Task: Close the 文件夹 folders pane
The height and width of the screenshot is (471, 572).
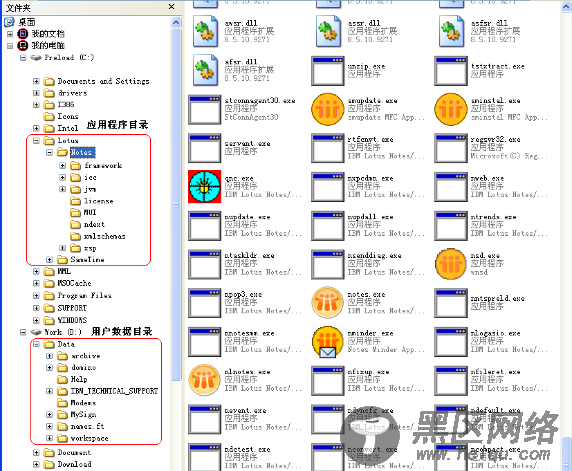Action: [171, 7]
